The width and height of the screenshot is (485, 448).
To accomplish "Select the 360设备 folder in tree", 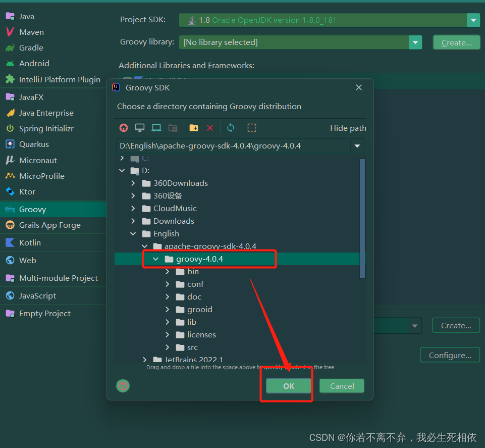I will point(168,195).
